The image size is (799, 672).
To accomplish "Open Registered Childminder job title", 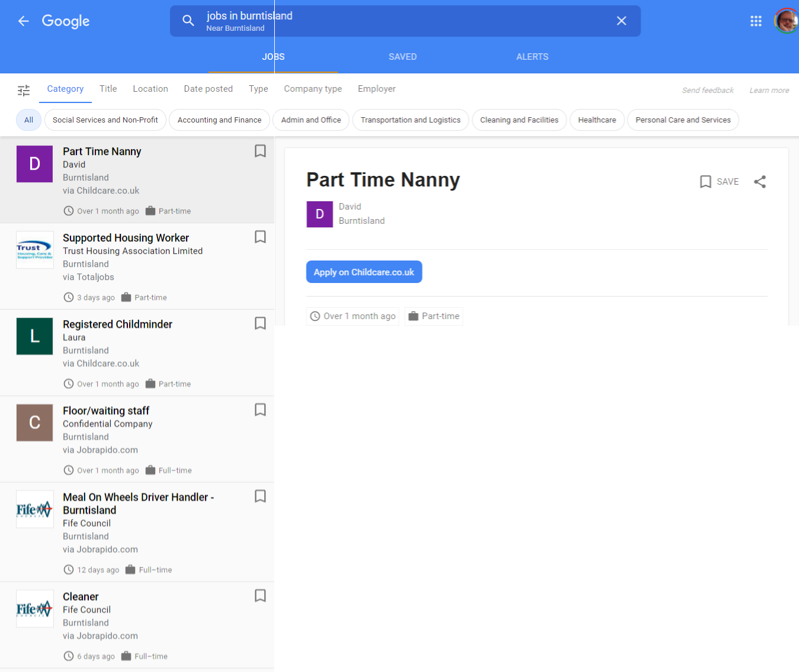I will tap(118, 324).
